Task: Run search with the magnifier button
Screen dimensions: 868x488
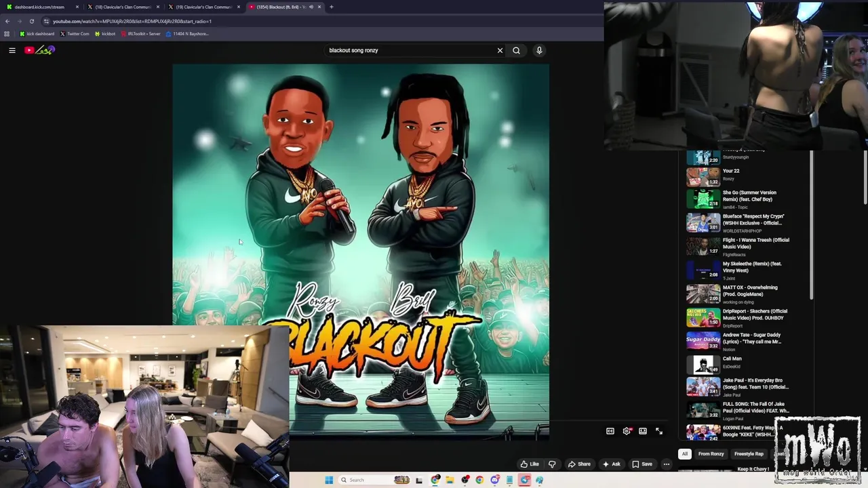Action: pos(516,50)
